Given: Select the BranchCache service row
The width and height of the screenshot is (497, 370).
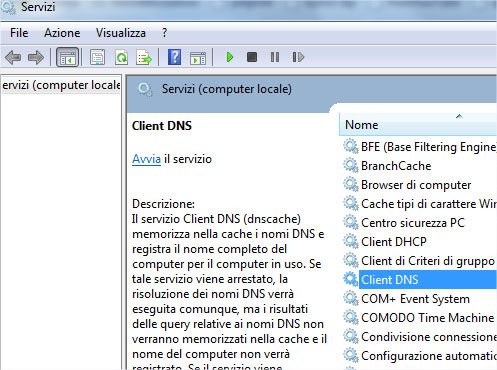Looking at the screenshot, I should 396,166.
